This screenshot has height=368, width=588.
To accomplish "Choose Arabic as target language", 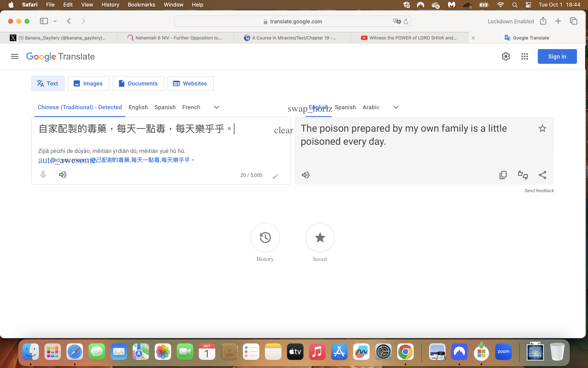I will click(371, 107).
